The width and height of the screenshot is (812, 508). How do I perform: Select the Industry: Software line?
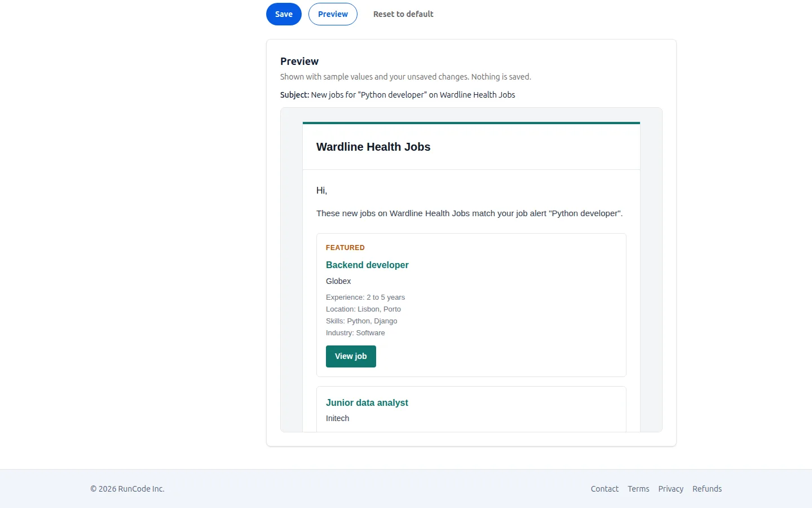pos(355,333)
